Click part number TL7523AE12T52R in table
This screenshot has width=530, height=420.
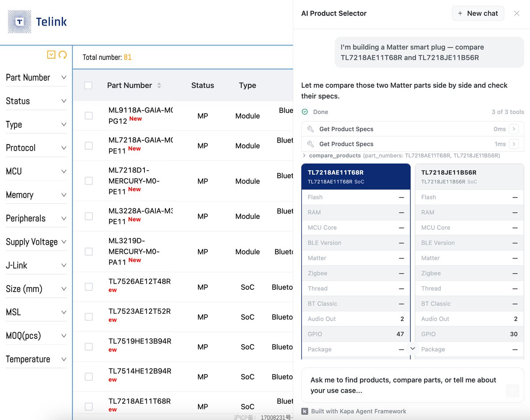(x=140, y=311)
